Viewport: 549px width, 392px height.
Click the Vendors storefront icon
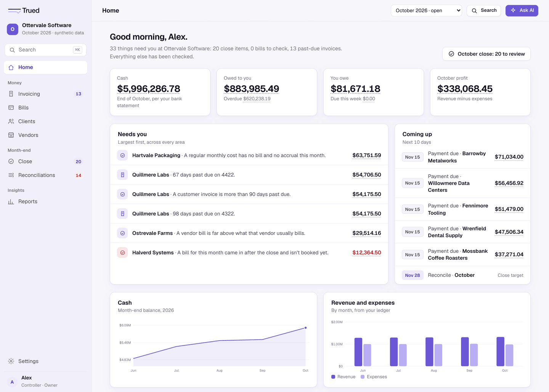11,135
